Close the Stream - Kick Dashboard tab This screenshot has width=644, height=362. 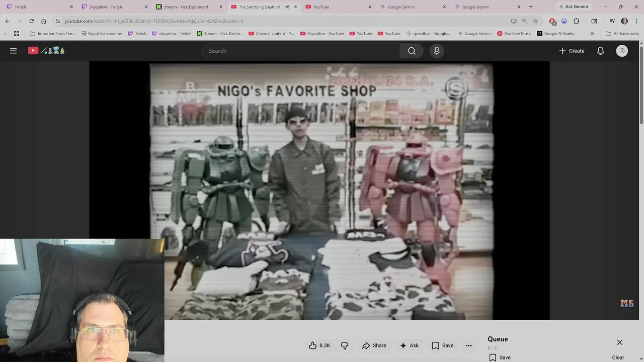coord(221,7)
